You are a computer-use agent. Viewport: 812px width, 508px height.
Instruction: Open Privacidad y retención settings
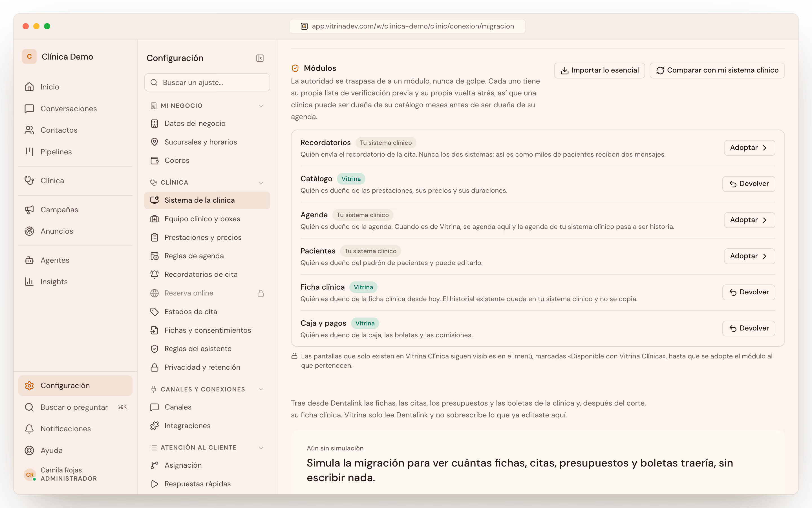(x=207, y=367)
